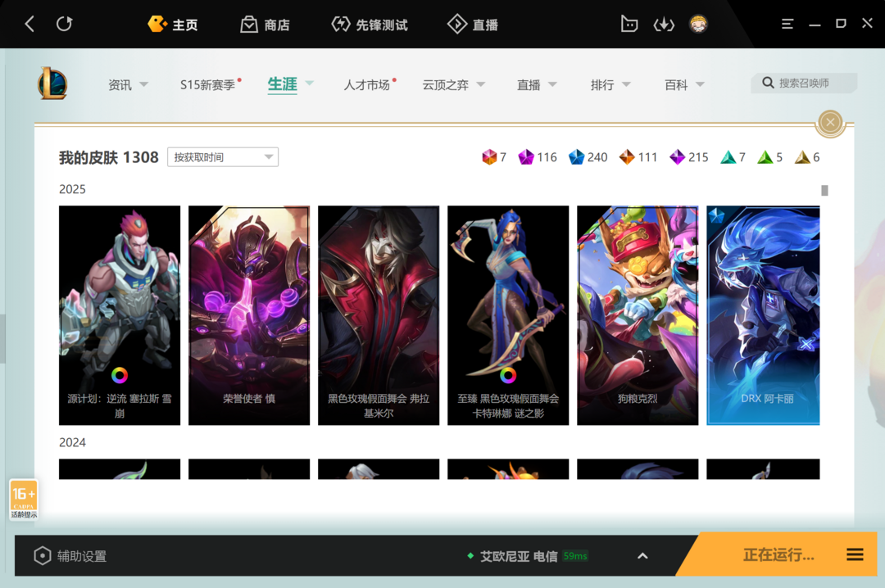This screenshot has width=885, height=588.
Task: Filter by the teal triangle with count 7
Action: pos(733,157)
